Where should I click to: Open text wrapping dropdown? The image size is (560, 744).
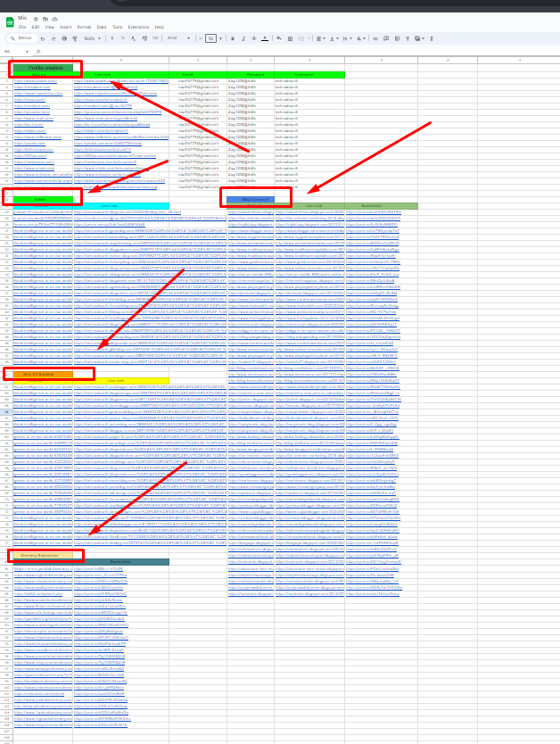348,38
